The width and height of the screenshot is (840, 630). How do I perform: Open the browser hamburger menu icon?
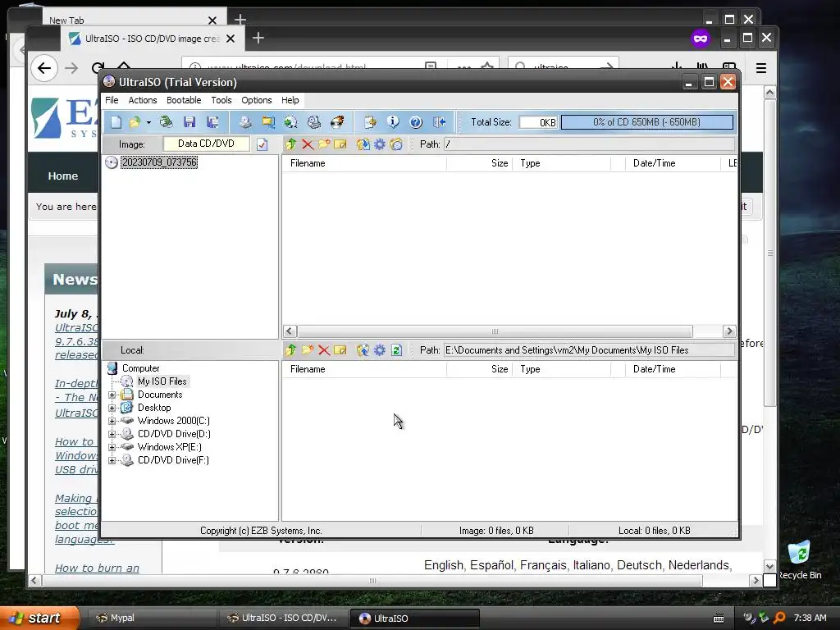pos(760,68)
